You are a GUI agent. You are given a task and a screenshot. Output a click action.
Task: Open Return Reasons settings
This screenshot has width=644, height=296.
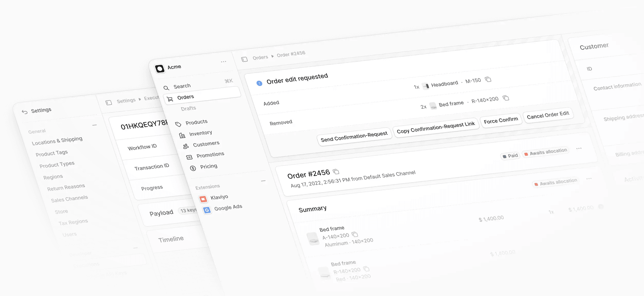[66, 187]
